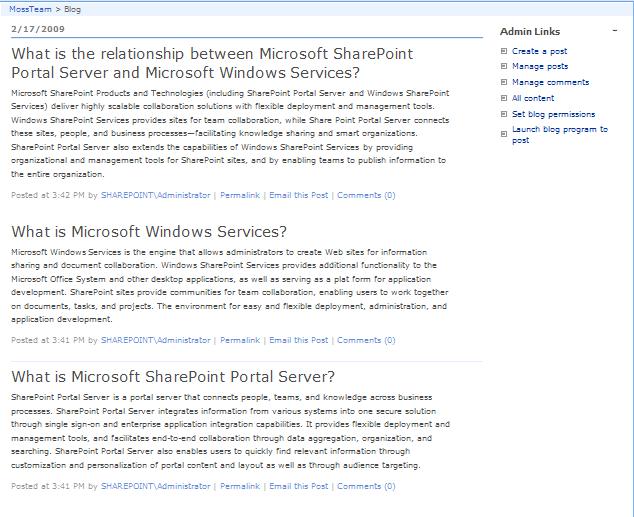Click the Admin Links heading

pyautogui.click(x=530, y=32)
